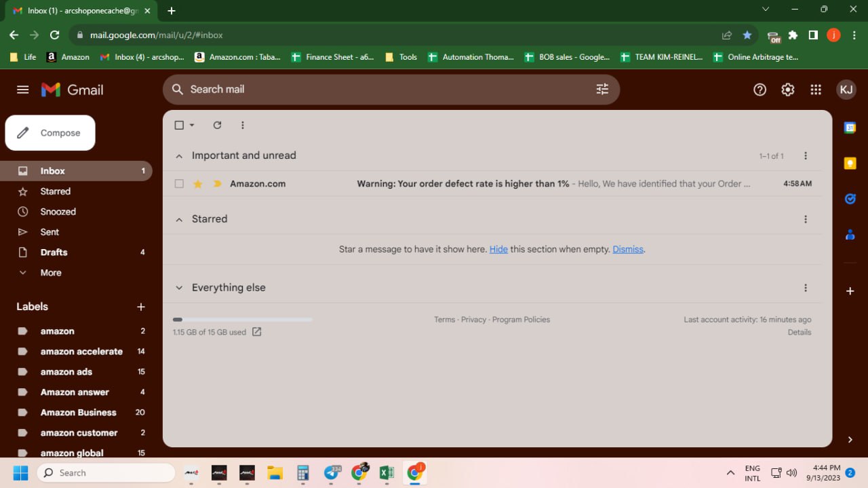Click the Dismiss link
The width and height of the screenshot is (868, 488).
click(628, 249)
